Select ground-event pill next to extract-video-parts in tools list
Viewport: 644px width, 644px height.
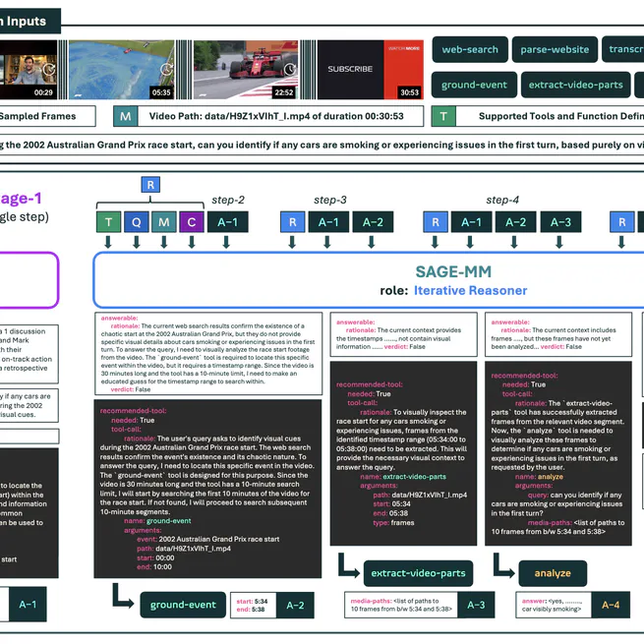click(x=474, y=85)
